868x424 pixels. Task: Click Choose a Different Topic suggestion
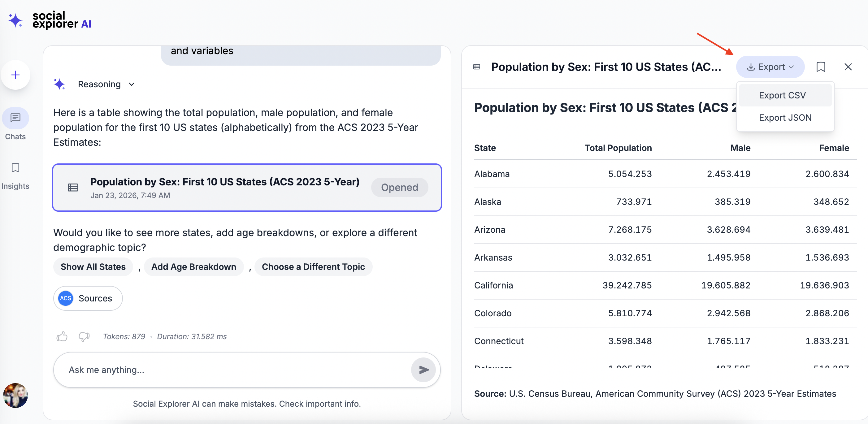[x=313, y=267]
